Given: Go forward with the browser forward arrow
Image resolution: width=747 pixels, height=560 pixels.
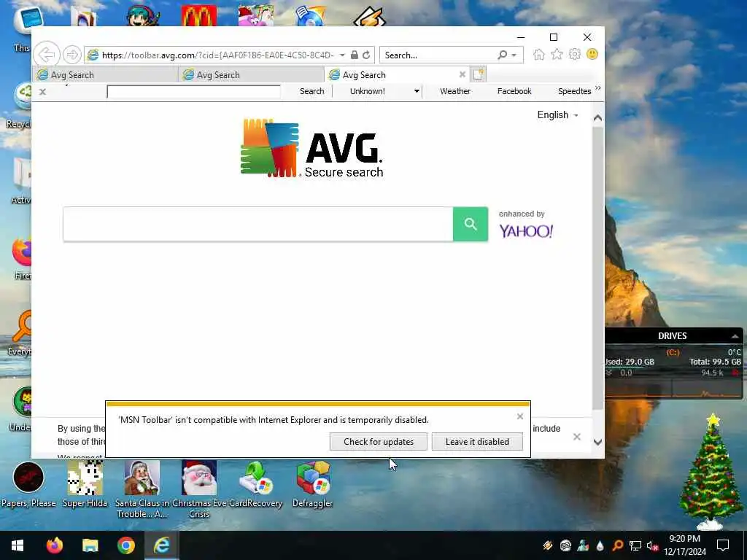Looking at the screenshot, I should pyautogui.click(x=72, y=55).
